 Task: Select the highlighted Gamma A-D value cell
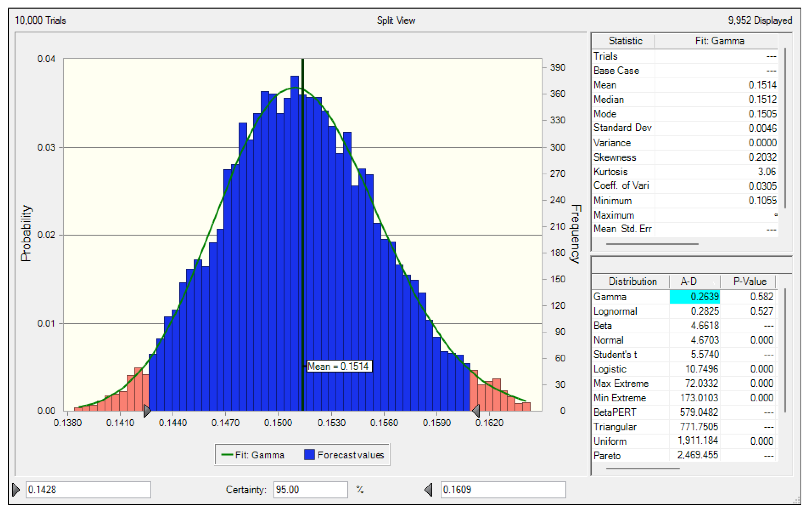[x=695, y=297]
